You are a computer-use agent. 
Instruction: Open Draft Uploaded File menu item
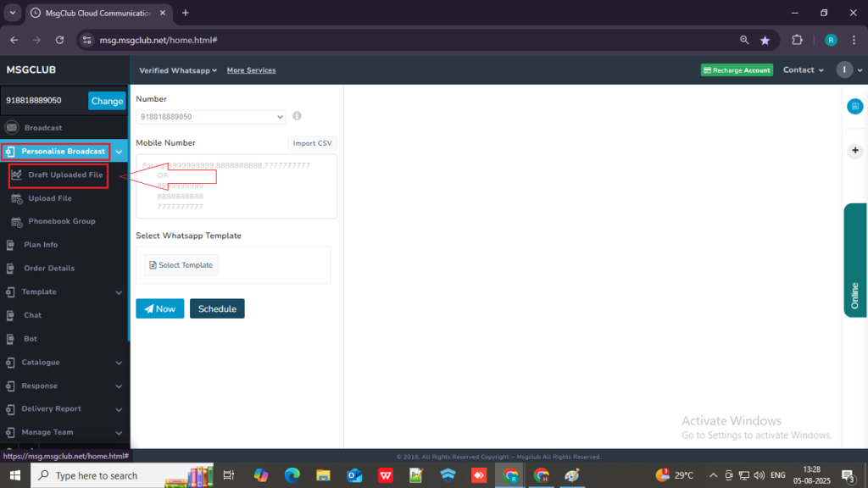[65, 175]
